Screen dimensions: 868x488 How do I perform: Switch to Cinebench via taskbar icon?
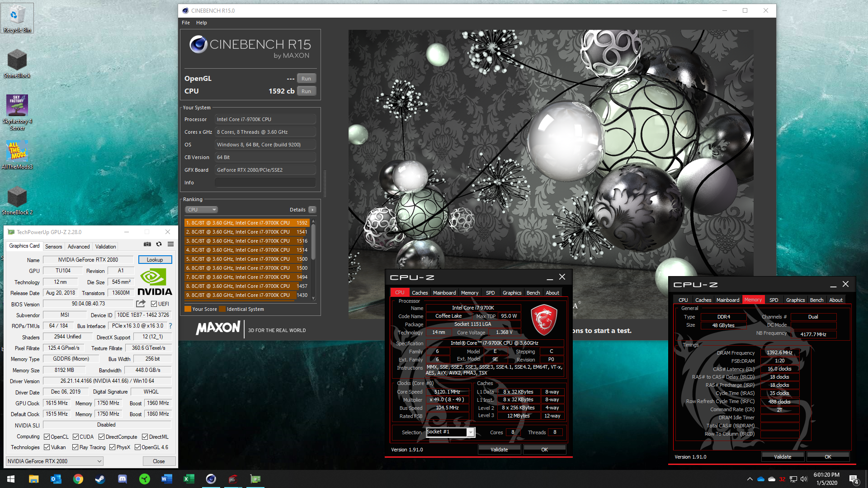(211, 479)
